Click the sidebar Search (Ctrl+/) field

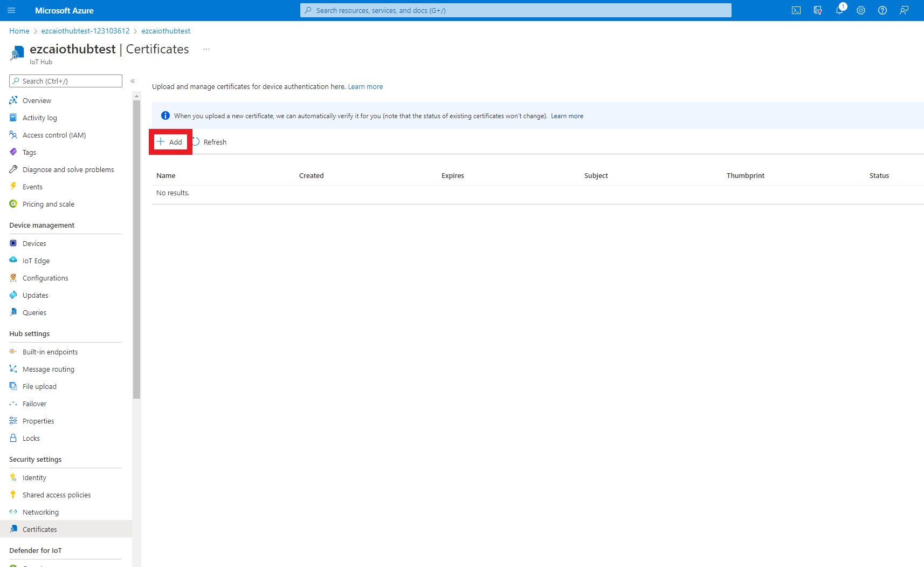pos(66,81)
